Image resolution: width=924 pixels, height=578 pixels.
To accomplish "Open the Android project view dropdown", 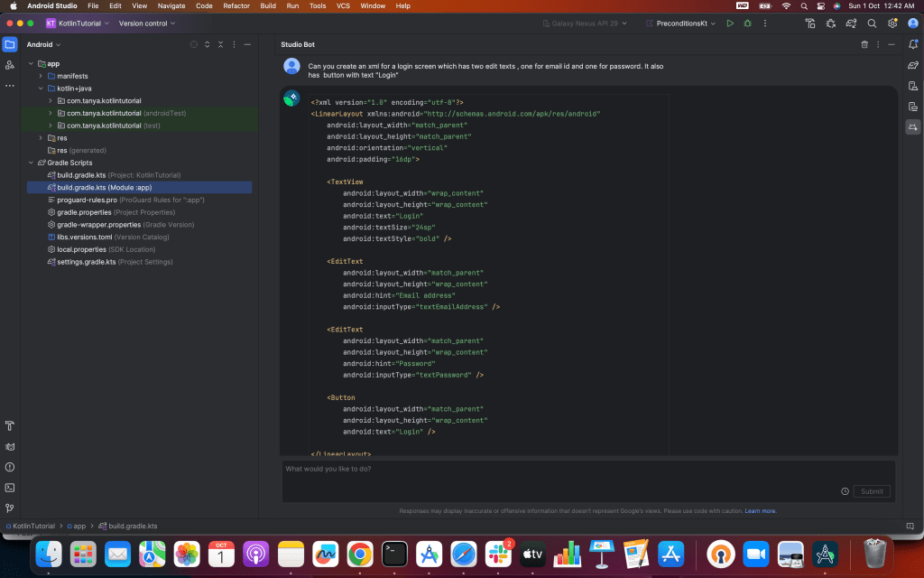I will (x=43, y=44).
